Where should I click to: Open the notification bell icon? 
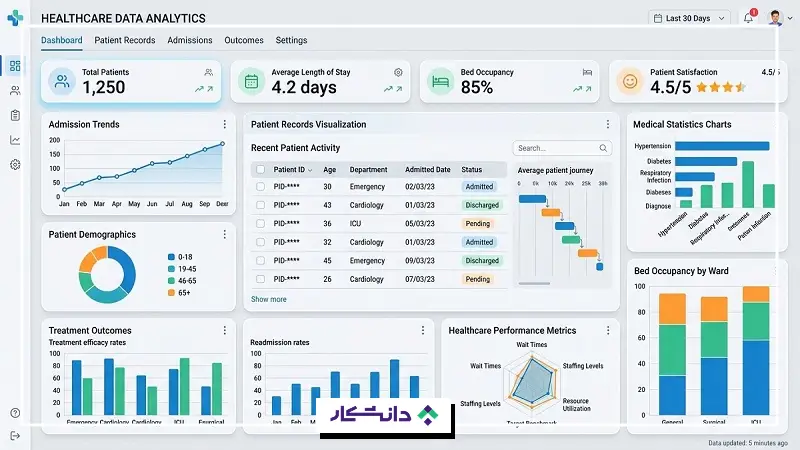tap(748, 18)
